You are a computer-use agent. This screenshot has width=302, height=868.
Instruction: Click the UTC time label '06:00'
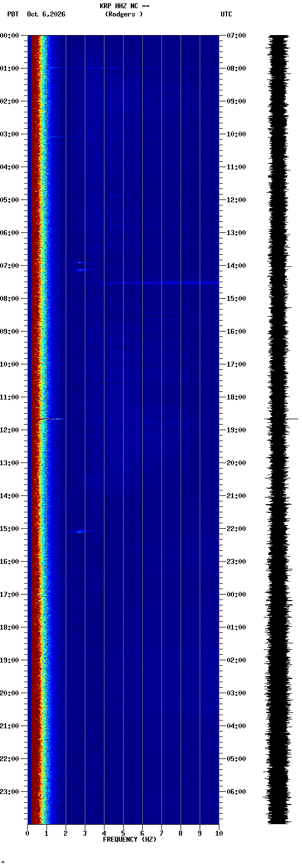[x=236, y=792]
